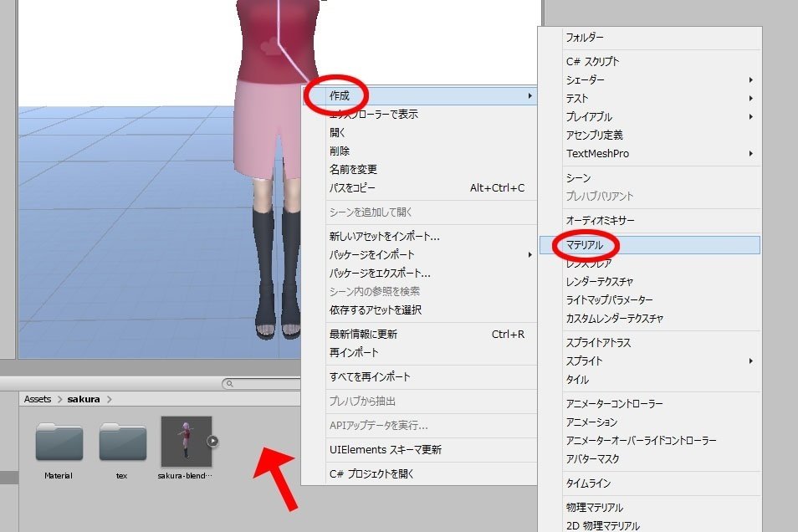
Task: Choose アバターマスク entry
Action: (649, 458)
